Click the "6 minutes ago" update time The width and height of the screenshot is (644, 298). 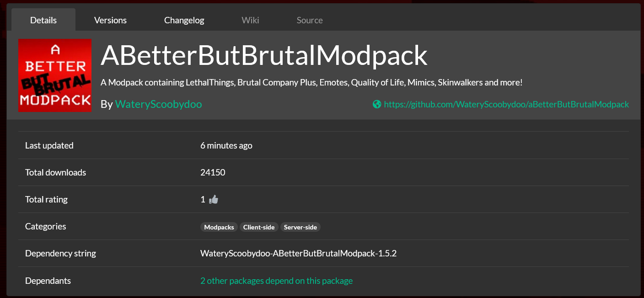pyautogui.click(x=226, y=145)
